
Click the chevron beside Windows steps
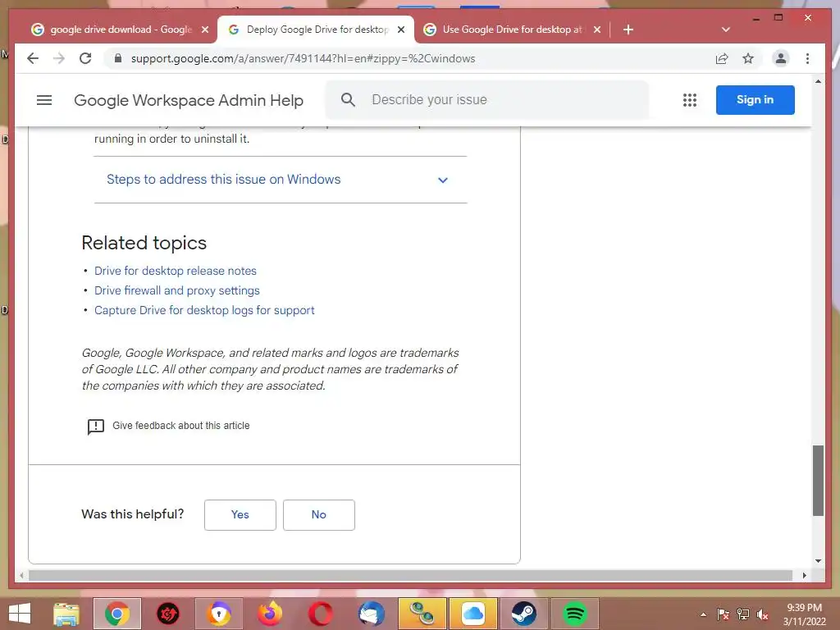click(442, 180)
